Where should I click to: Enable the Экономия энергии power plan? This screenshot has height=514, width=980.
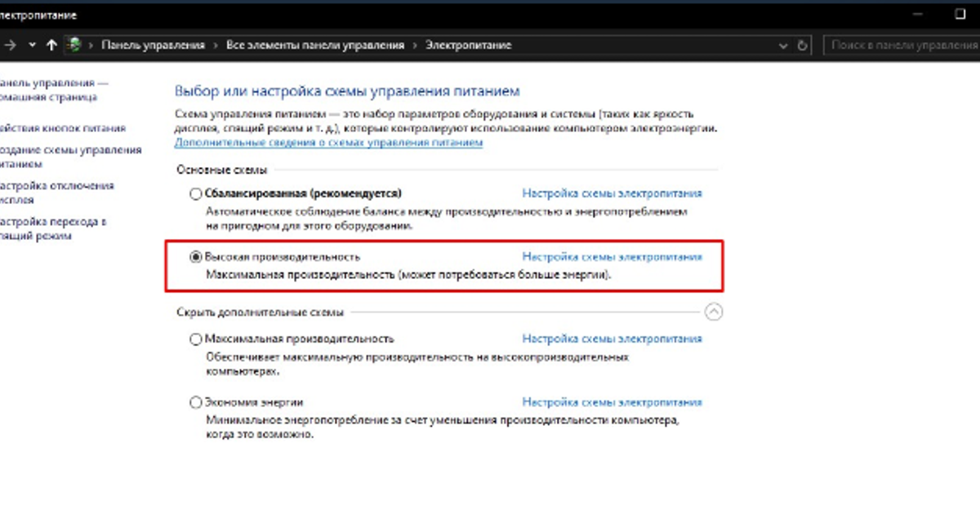[194, 402]
